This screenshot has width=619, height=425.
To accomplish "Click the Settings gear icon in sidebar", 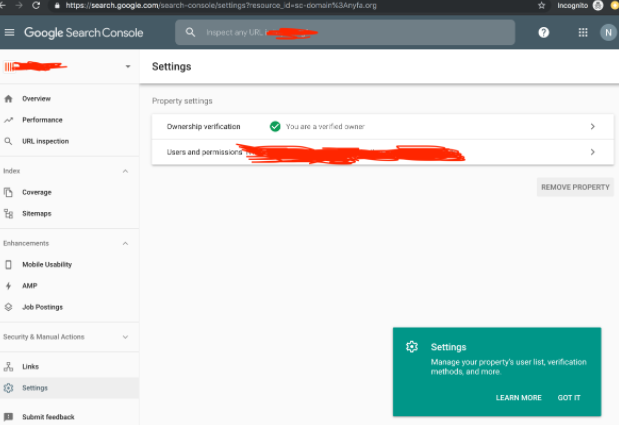I will point(8,388).
